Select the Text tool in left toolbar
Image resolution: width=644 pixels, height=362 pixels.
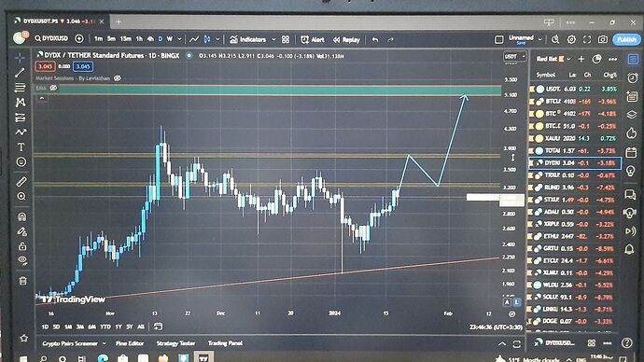(x=21, y=146)
